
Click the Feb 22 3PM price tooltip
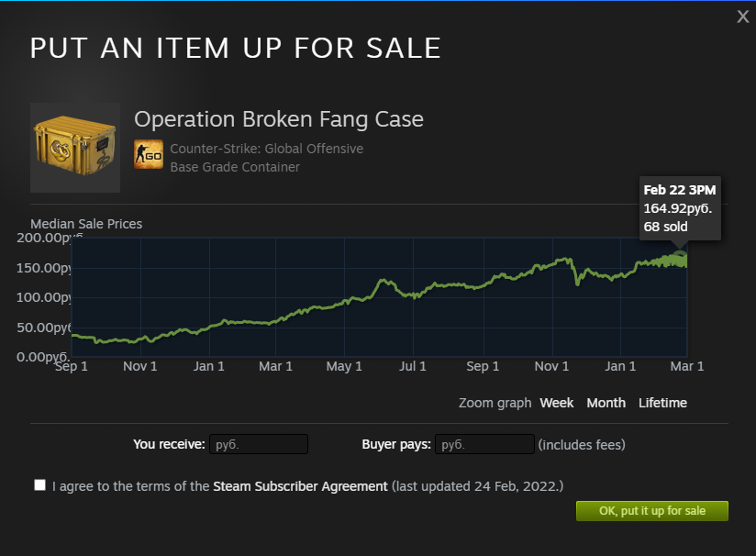[x=680, y=208]
